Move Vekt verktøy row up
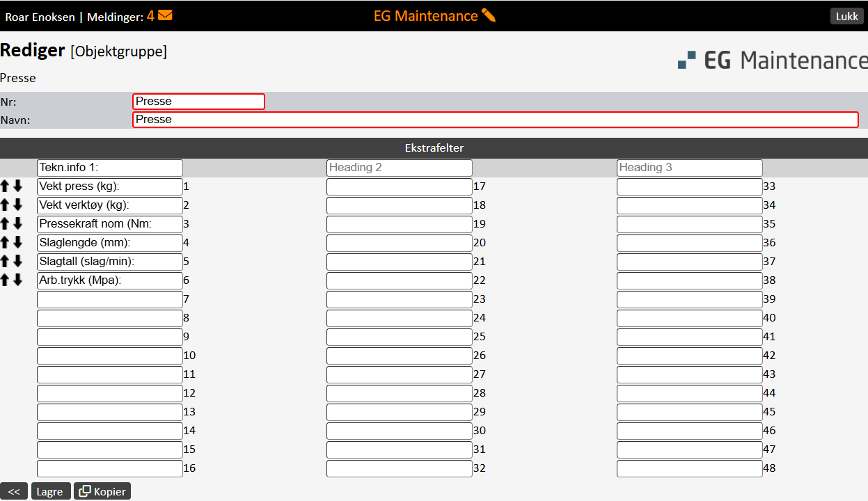Screen dimensions: 868x501 tap(6, 205)
